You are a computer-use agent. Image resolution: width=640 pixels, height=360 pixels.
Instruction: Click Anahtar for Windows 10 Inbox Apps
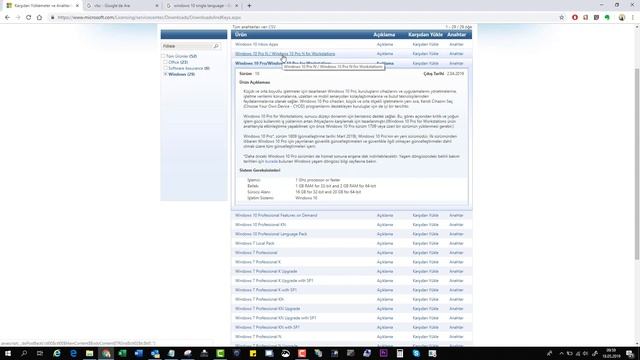tap(456, 44)
